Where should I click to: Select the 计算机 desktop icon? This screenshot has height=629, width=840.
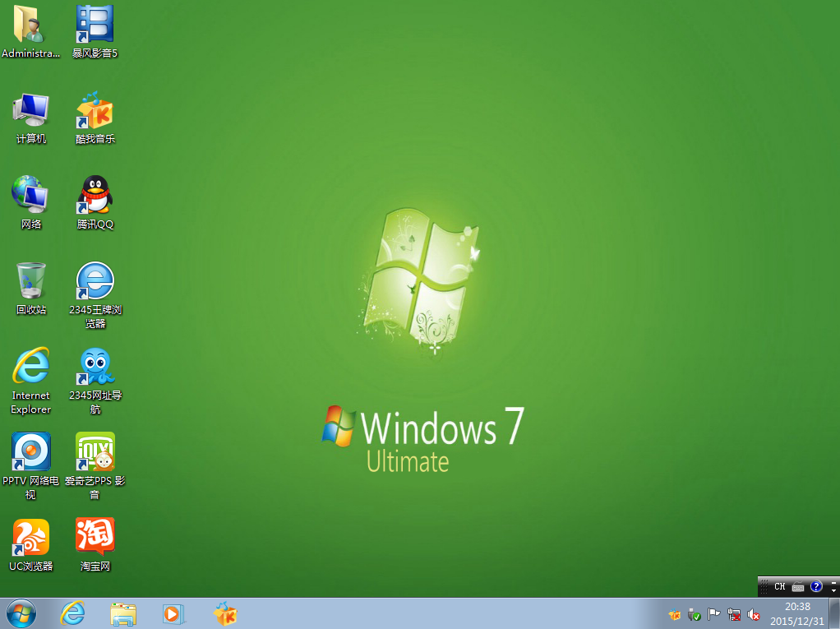pyautogui.click(x=30, y=118)
